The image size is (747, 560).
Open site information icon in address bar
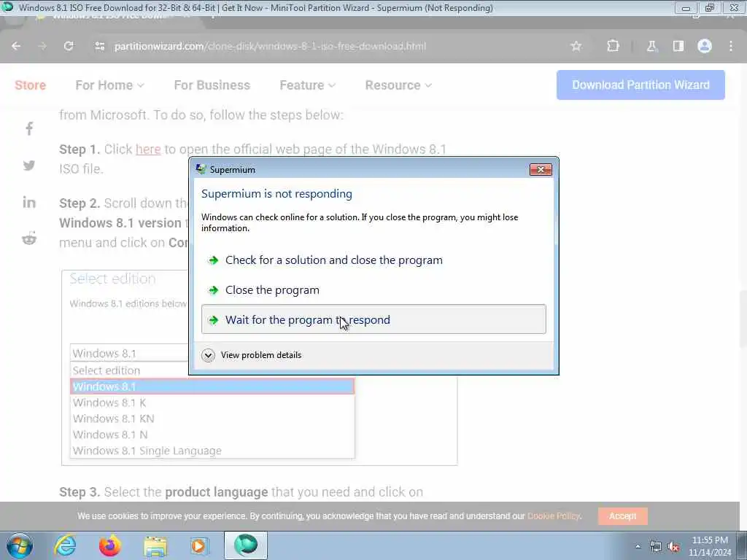pos(99,46)
